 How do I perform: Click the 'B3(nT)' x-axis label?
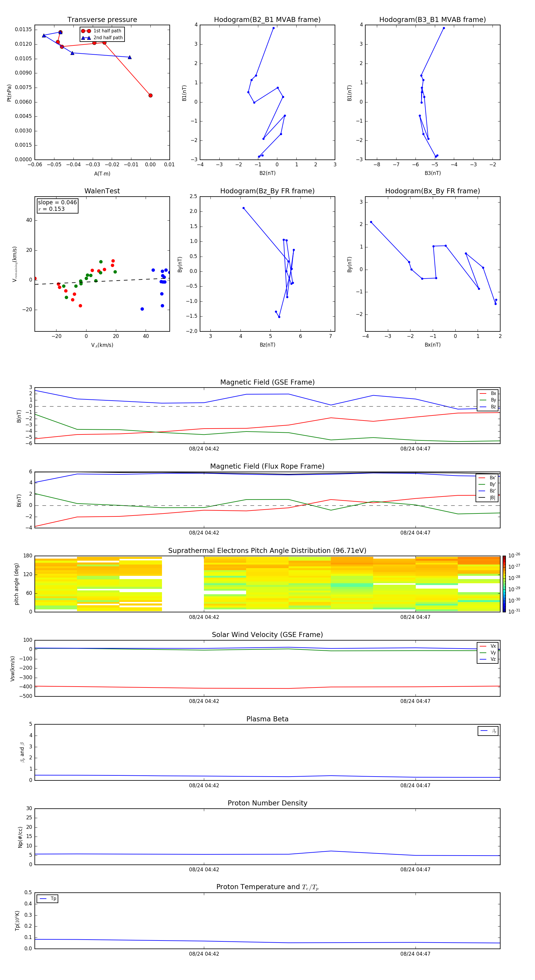point(432,173)
